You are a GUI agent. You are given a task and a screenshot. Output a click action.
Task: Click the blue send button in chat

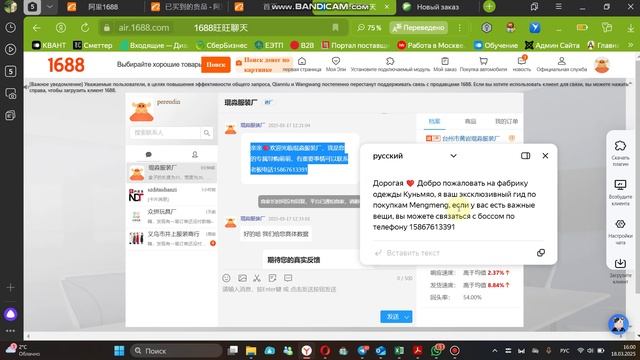(x=392, y=316)
